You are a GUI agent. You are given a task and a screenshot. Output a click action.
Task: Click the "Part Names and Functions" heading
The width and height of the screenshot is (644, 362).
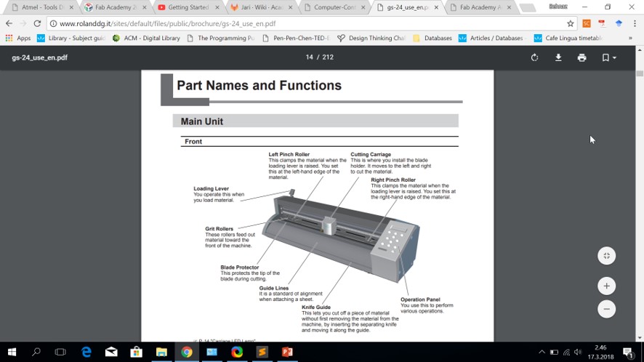point(259,86)
